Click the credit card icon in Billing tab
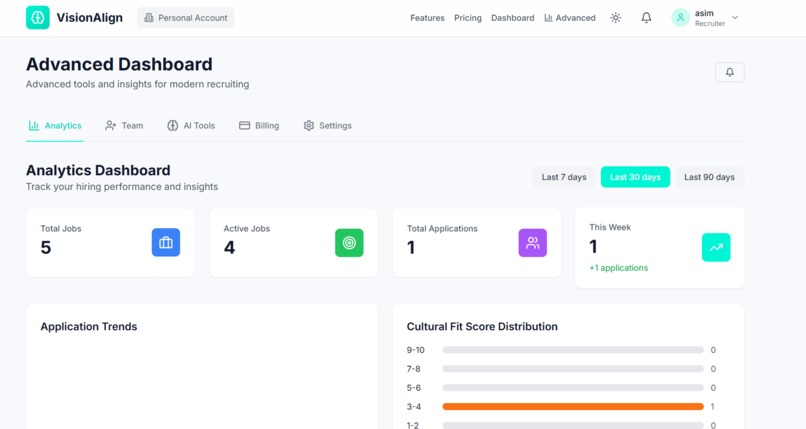 244,125
